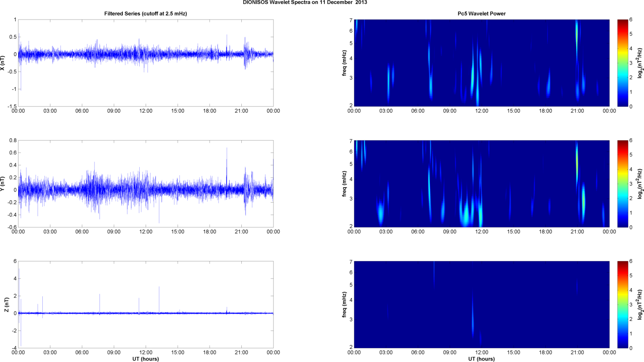Select the X (nT) axis label
Viewport: 644px width, 362px height.
point(3,63)
